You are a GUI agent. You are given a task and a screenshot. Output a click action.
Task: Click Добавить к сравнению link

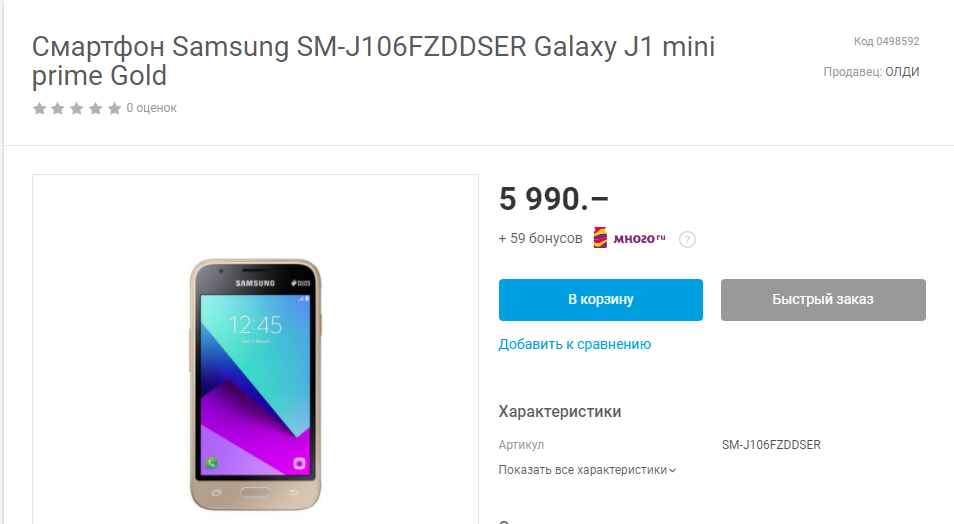pos(574,344)
